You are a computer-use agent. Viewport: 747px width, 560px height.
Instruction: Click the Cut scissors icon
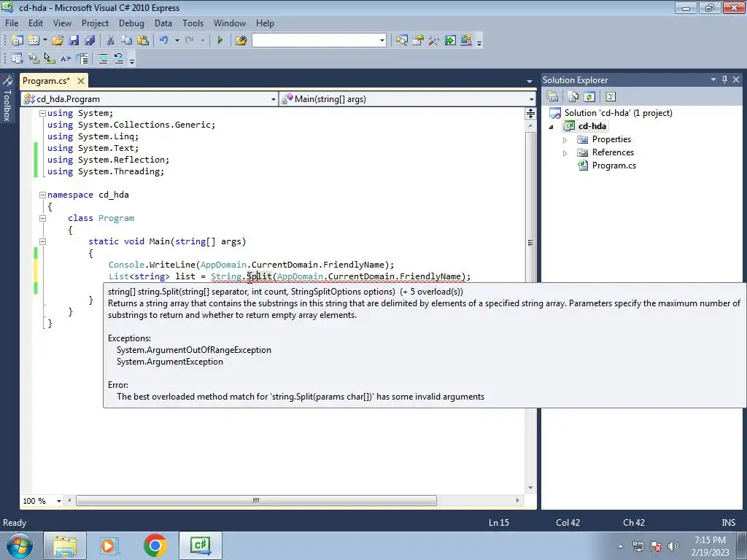tap(110, 41)
